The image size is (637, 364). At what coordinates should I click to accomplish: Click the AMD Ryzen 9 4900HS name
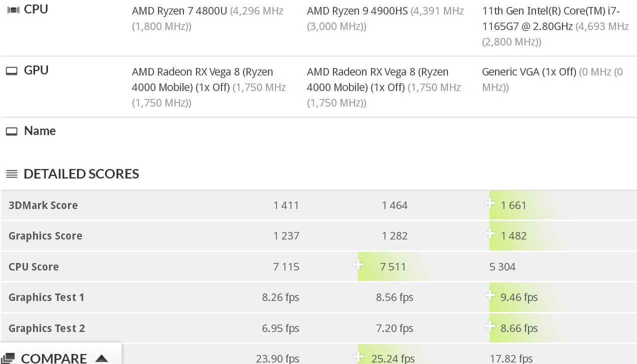pos(357,10)
